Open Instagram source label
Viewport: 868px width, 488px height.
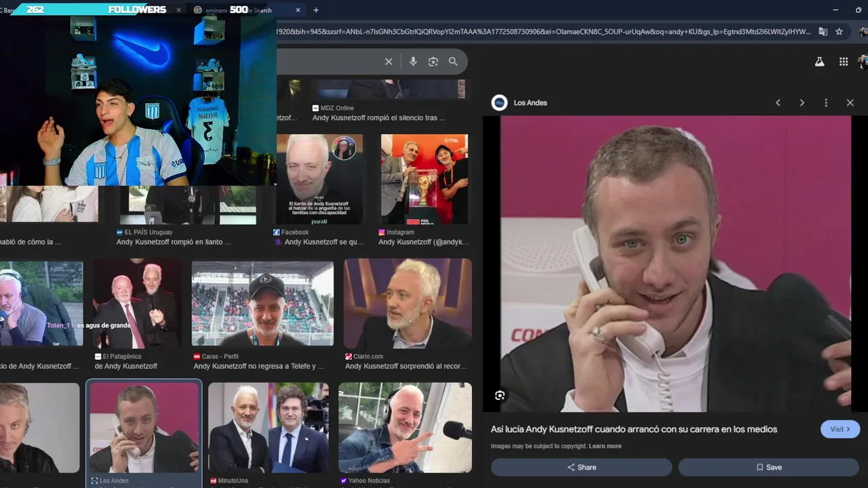(x=400, y=232)
